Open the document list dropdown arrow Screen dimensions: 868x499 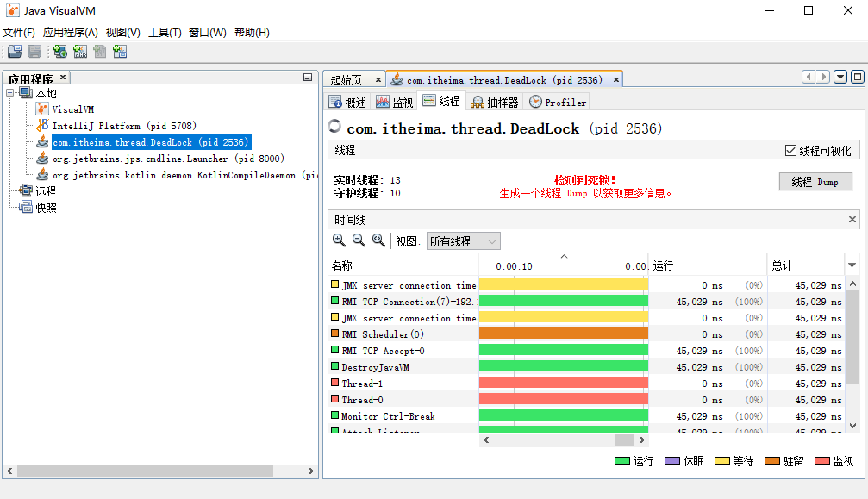coord(840,77)
